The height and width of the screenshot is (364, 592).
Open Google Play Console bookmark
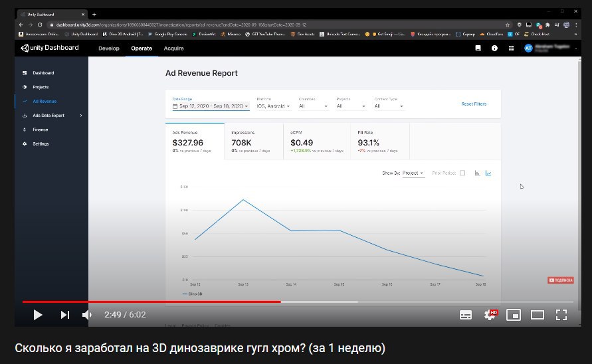(x=167, y=34)
